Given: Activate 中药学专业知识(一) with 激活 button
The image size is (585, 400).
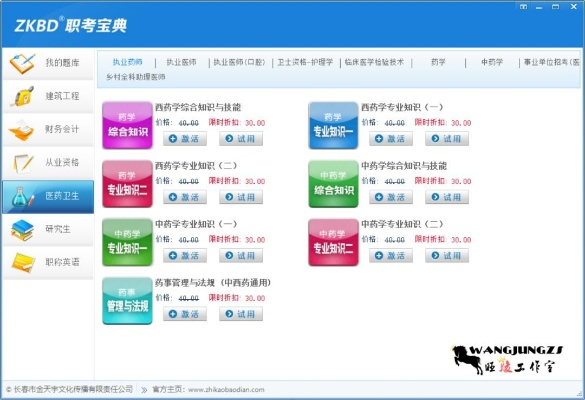Looking at the screenshot, I should pos(185,256).
